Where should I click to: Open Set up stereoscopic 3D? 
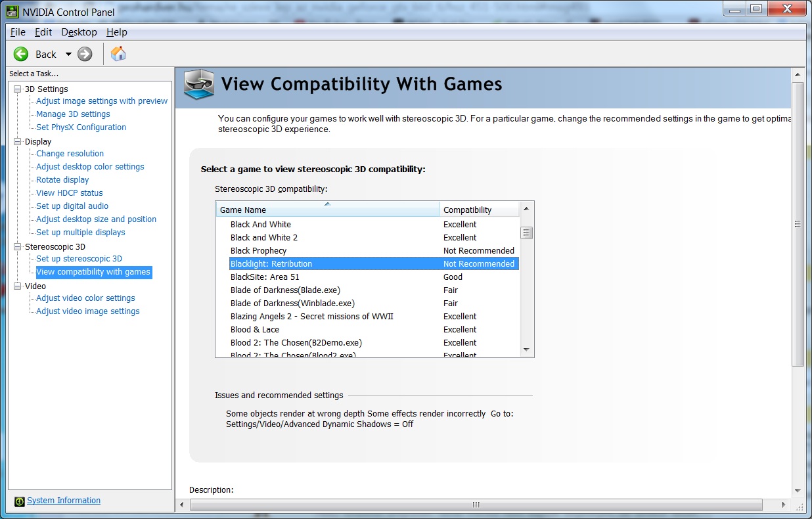click(79, 259)
